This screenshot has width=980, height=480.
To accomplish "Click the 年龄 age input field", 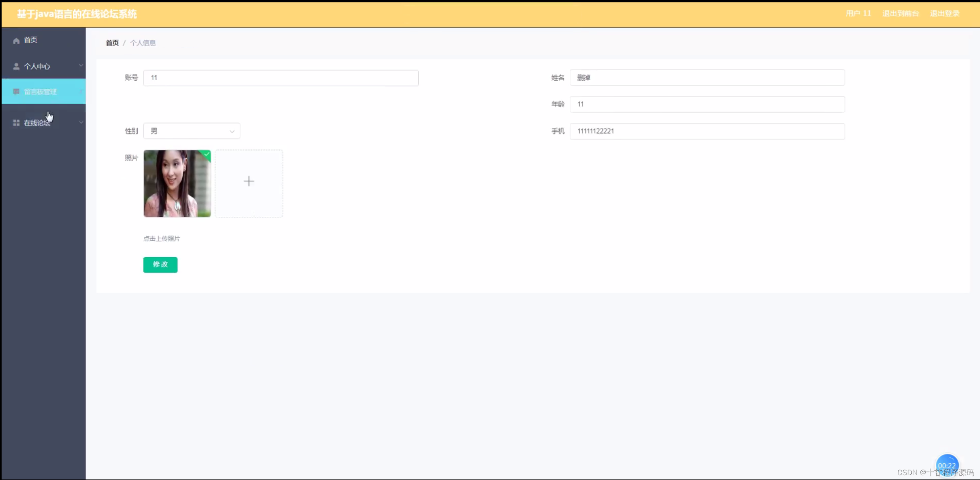I will (x=707, y=104).
